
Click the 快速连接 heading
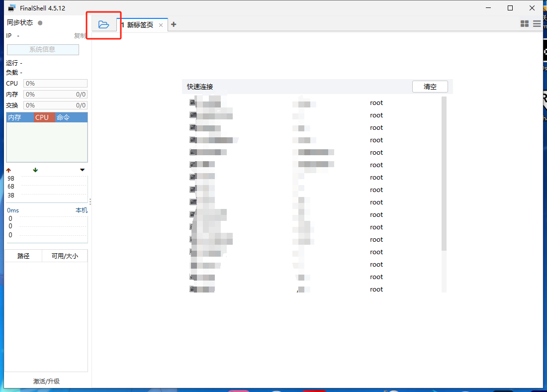coord(200,87)
